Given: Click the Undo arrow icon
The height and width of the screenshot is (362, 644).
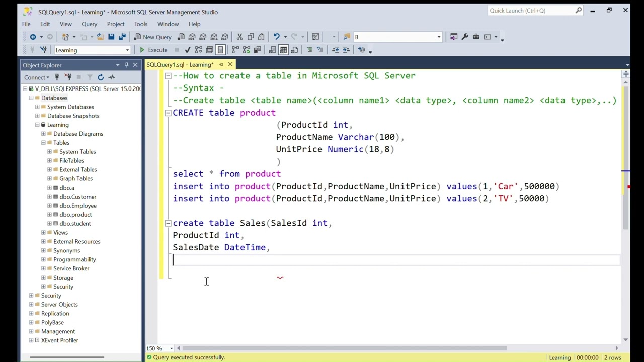Looking at the screenshot, I should [x=276, y=37].
